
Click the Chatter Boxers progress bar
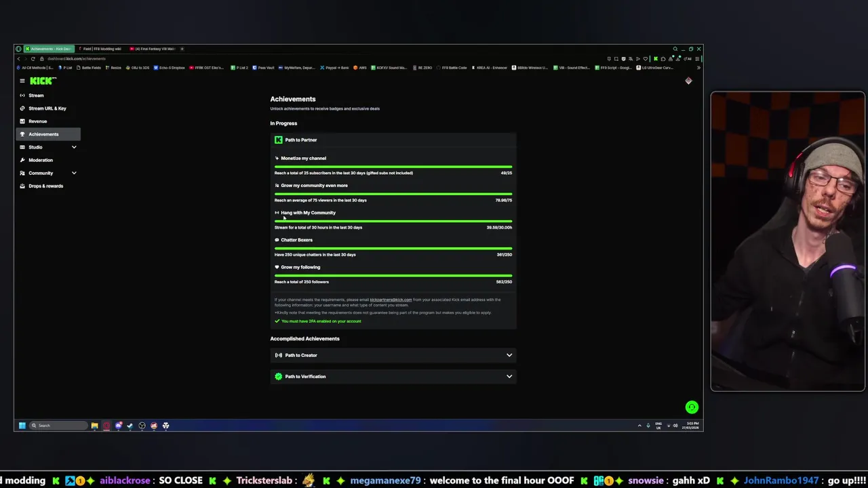[393, 248]
